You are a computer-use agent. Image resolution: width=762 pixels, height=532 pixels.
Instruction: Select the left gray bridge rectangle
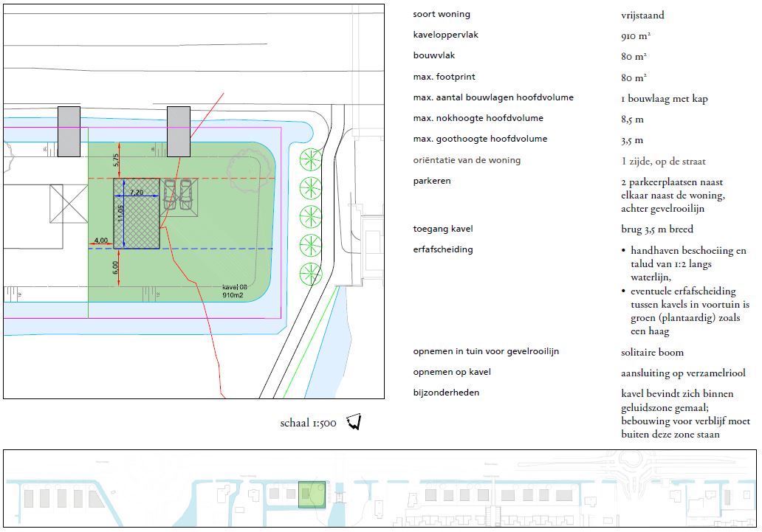click(69, 131)
